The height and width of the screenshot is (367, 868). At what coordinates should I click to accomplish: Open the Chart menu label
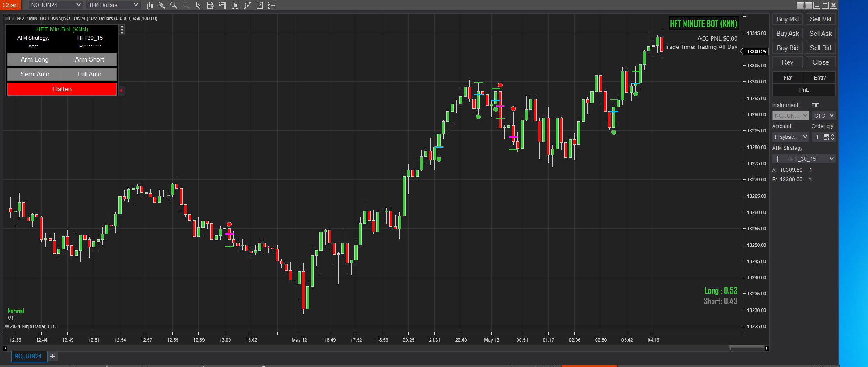pyautogui.click(x=10, y=5)
